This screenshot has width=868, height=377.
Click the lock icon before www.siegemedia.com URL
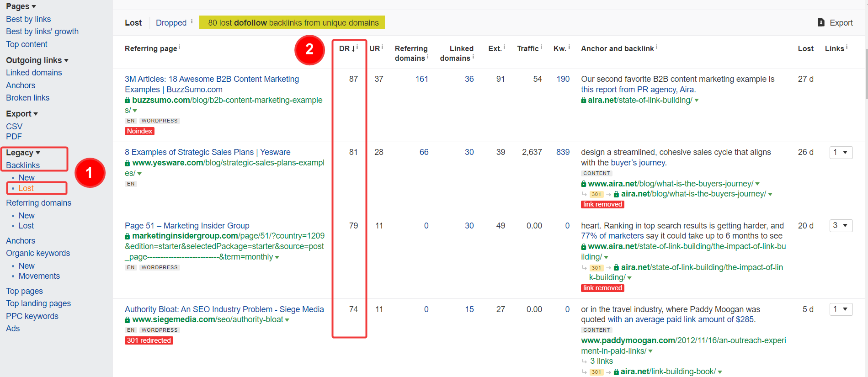[128, 320]
